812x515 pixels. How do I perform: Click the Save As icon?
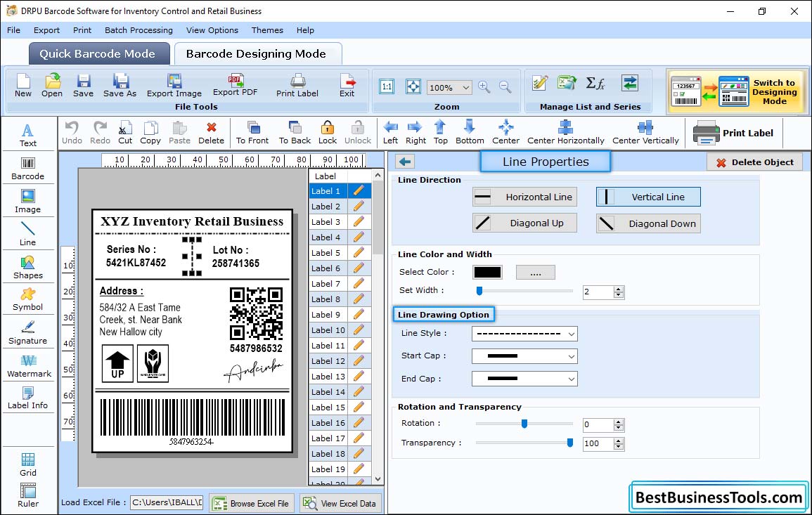tap(120, 86)
